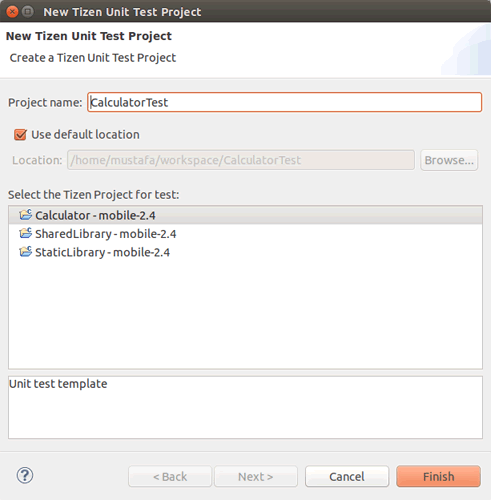
Task: Click the dialog title bar text
Action: pyautogui.click(x=122, y=12)
